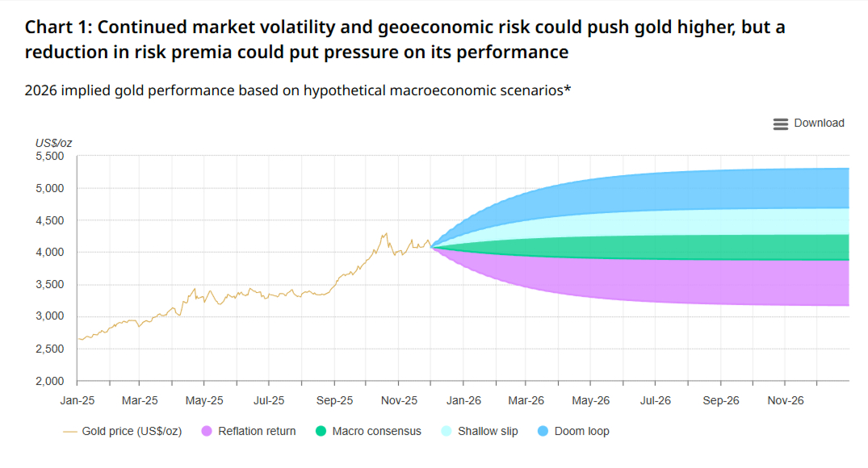Toggle Reflation return legend label
Screen dimensions: 868x468
[258, 431]
